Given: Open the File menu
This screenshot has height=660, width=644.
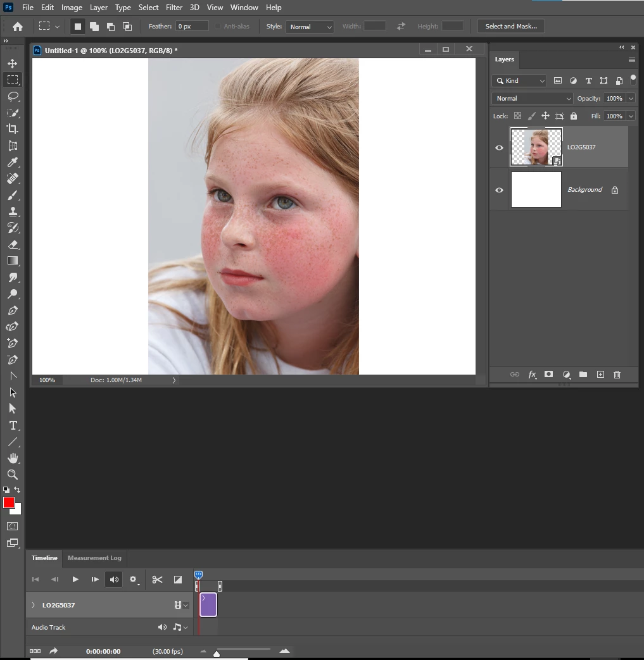Looking at the screenshot, I should coord(28,8).
